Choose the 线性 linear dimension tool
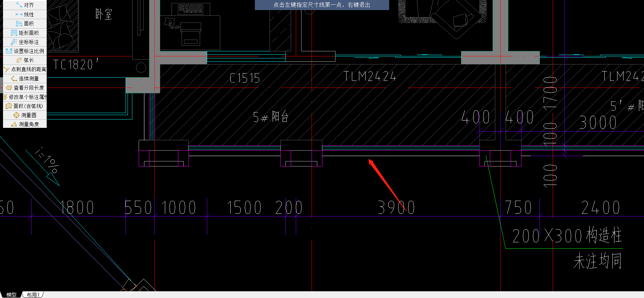Image resolution: width=644 pixels, height=298 pixels. (25, 14)
